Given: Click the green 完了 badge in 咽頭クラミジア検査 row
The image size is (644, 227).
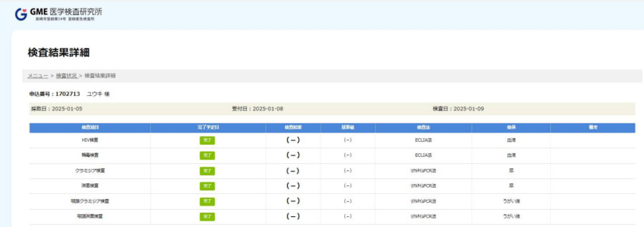Looking at the screenshot, I should (207, 201).
